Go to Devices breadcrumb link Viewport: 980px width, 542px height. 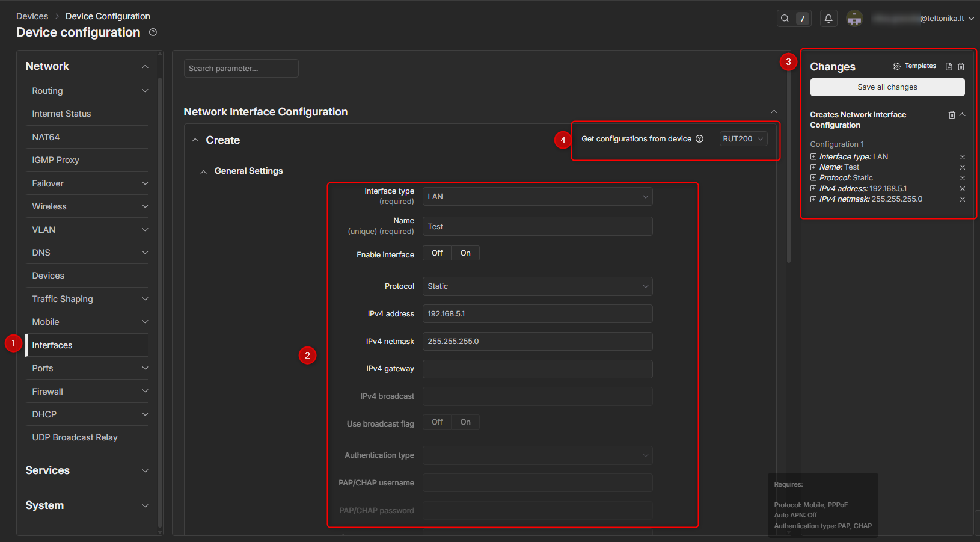pyautogui.click(x=32, y=16)
